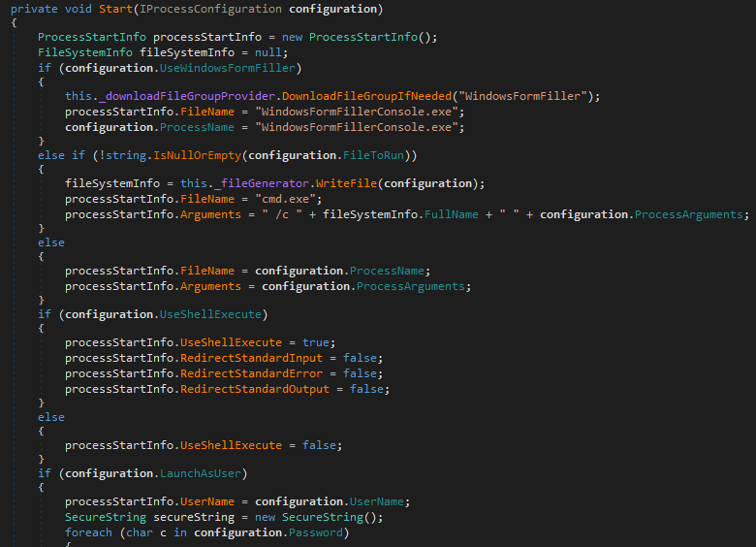The height and width of the screenshot is (547, 756).
Task: Click the Password property
Action: 316,532
